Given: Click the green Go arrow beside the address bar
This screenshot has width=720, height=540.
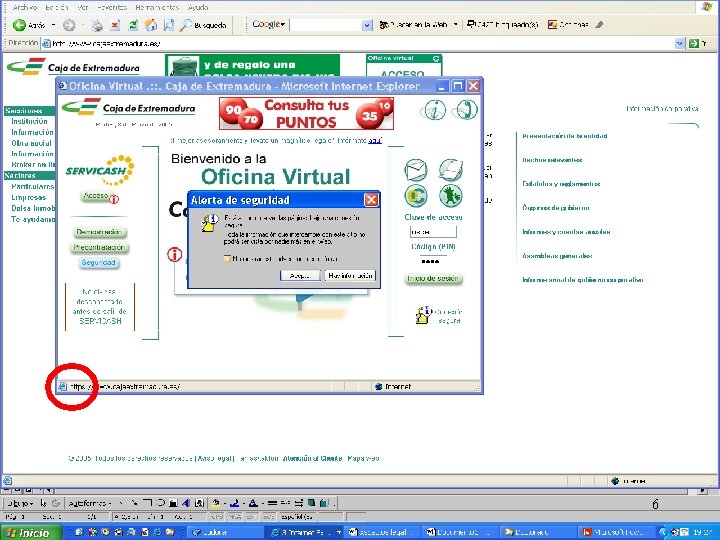Looking at the screenshot, I should point(693,44).
